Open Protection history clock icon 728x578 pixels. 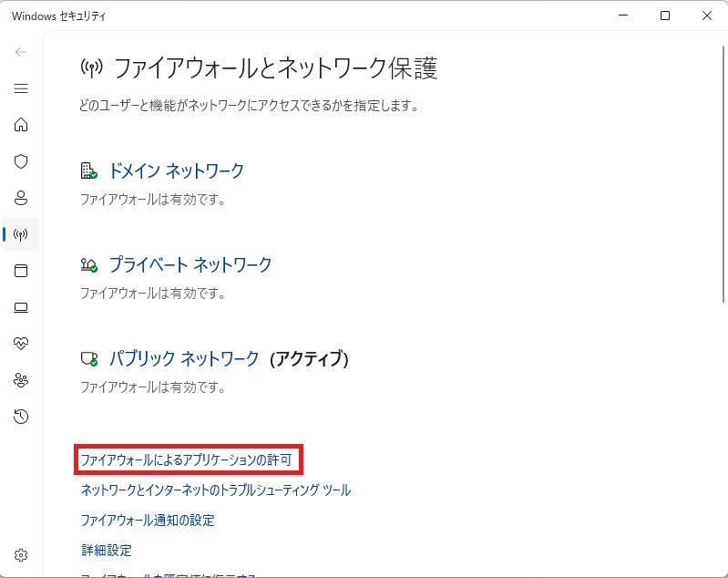pyautogui.click(x=21, y=417)
